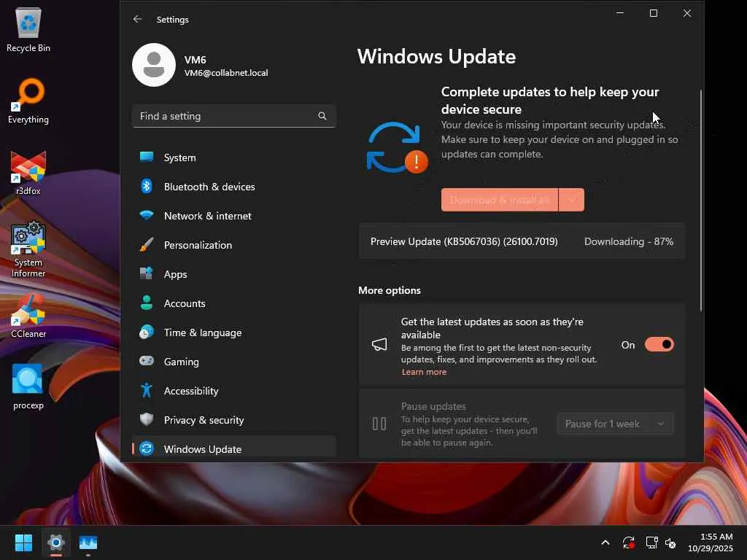Click the Personalization brush icon
Image resolution: width=747 pixels, height=560 pixels.
coord(146,245)
